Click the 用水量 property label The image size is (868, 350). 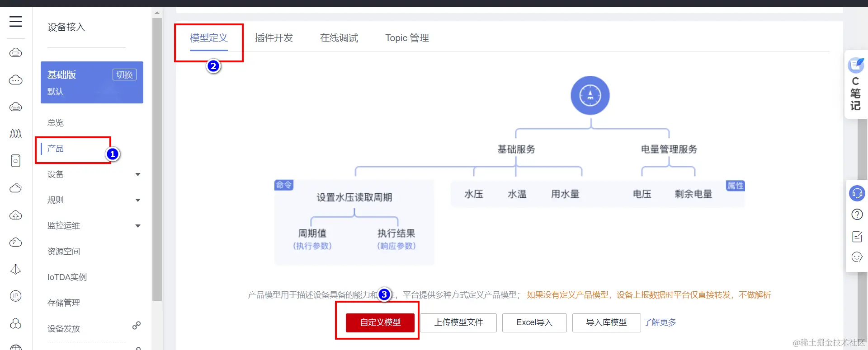[x=565, y=194]
